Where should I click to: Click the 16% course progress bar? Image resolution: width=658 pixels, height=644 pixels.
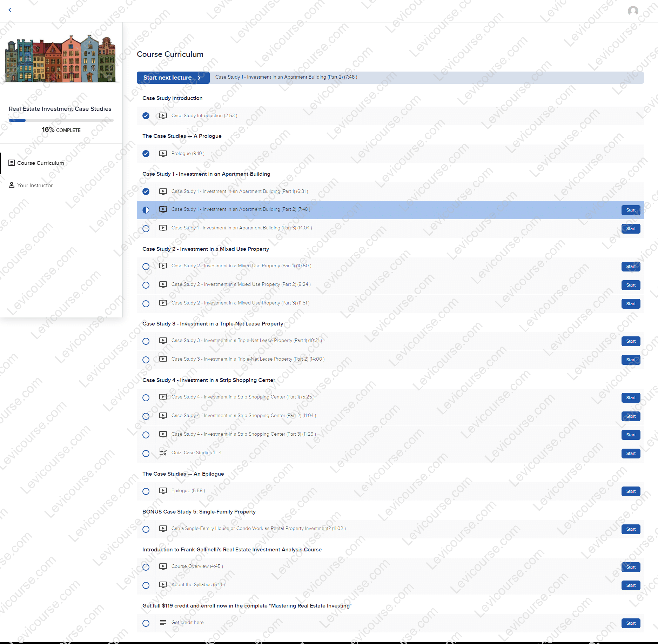tap(61, 120)
